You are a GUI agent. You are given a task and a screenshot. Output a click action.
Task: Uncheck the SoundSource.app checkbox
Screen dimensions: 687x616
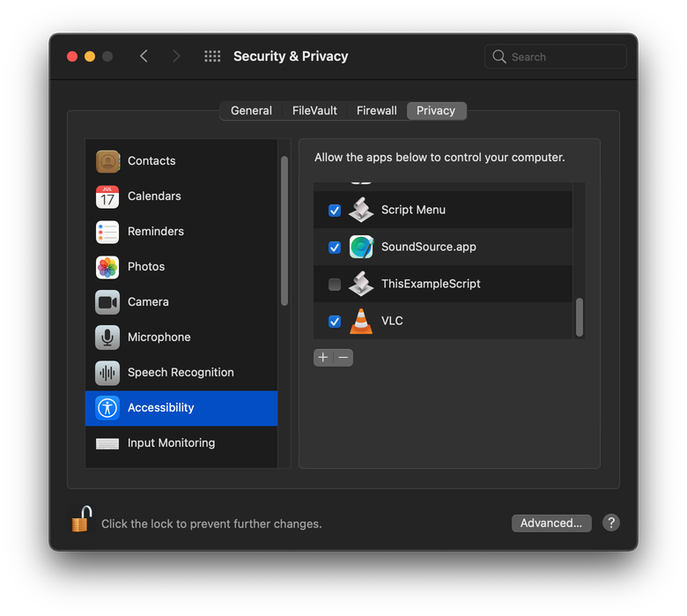tap(335, 248)
